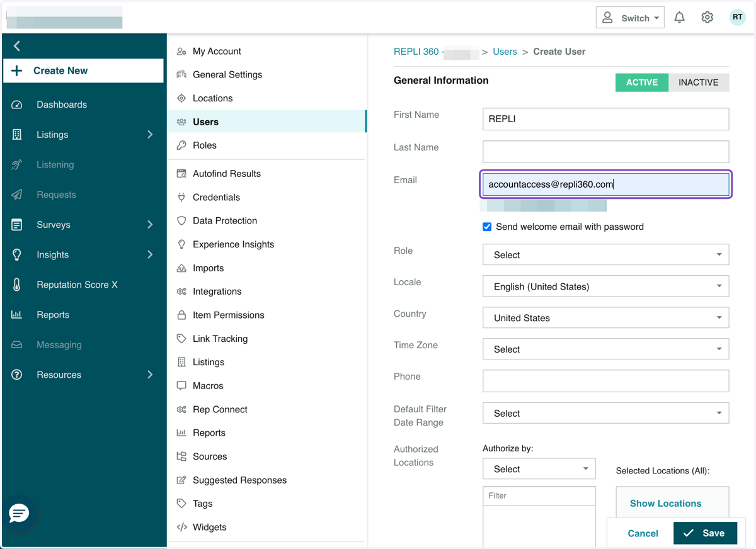Click the Reports bar chart icon in left sidebar

tap(17, 315)
